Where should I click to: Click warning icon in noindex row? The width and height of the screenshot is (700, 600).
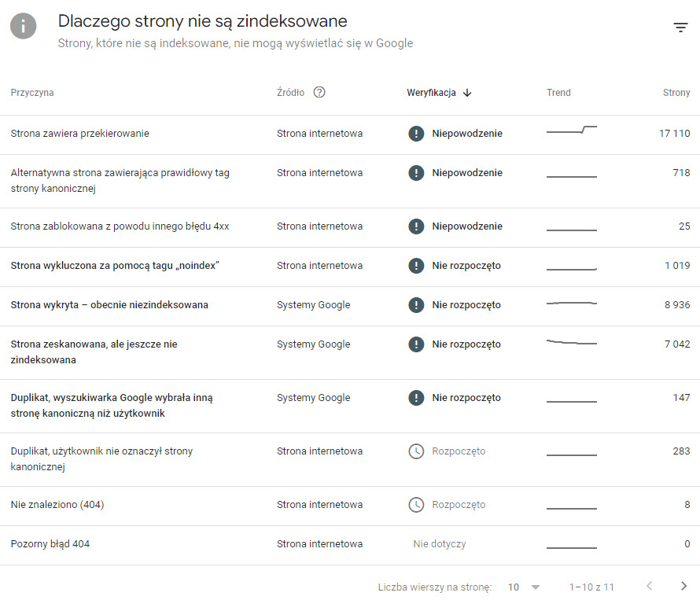[x=416, y=266]
